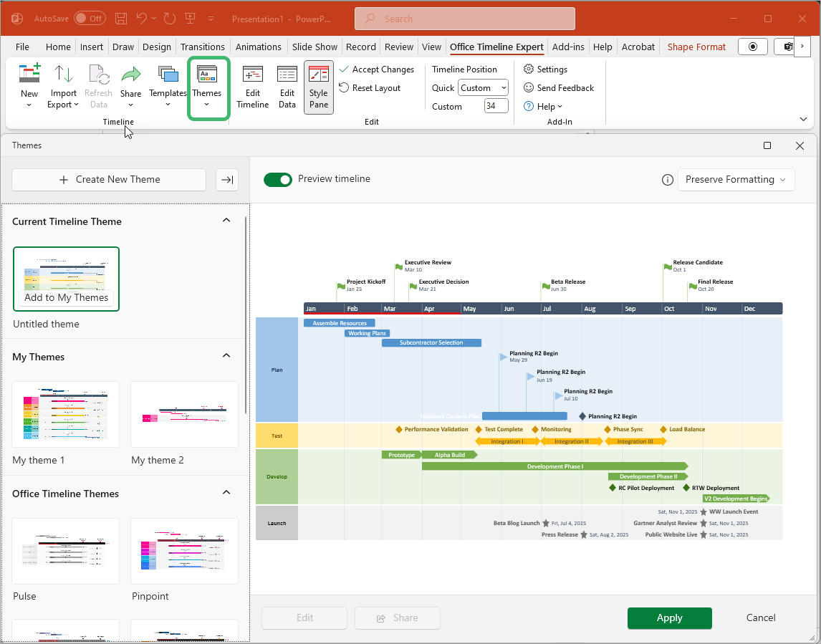The width and height of the screenshot is (821, 644).
Task: Switch to the Animations ribbon tab
Action: (258, 46)
